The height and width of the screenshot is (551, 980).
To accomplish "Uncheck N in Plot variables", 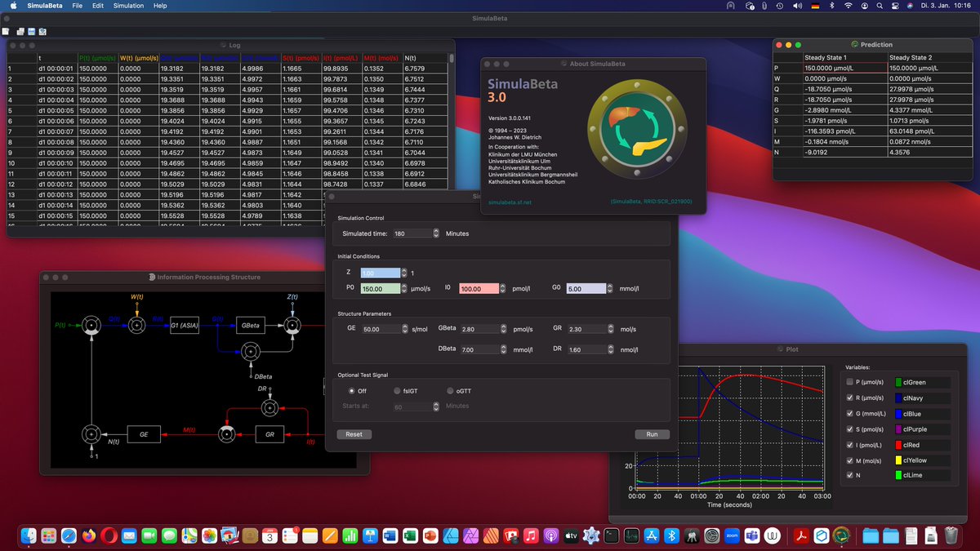I will pos(852,475).
